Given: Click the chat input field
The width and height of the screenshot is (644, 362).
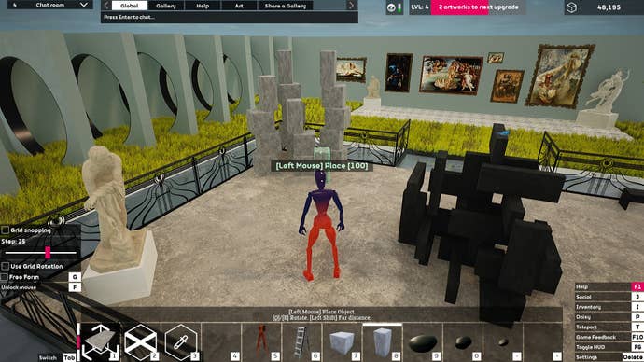Looking at the screenshot, I should (230, 17).
